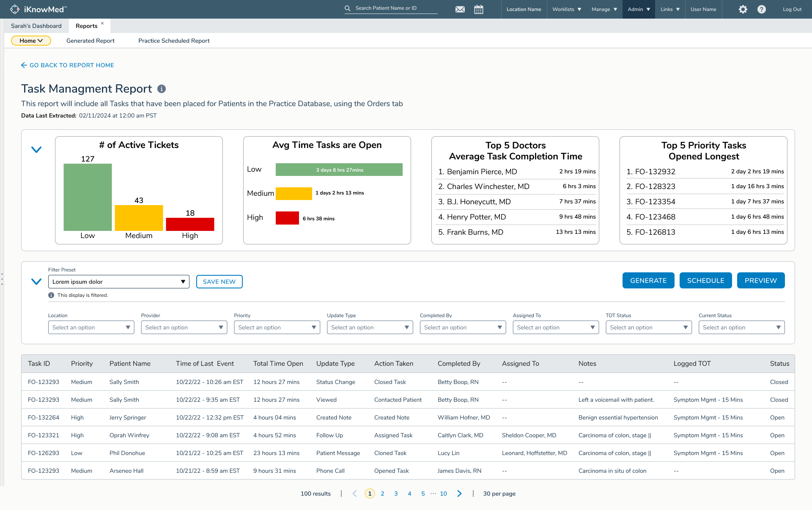Switch to Practice Scheduled Report tab
The image size is (812, 510).
click(x=174, y=41)
